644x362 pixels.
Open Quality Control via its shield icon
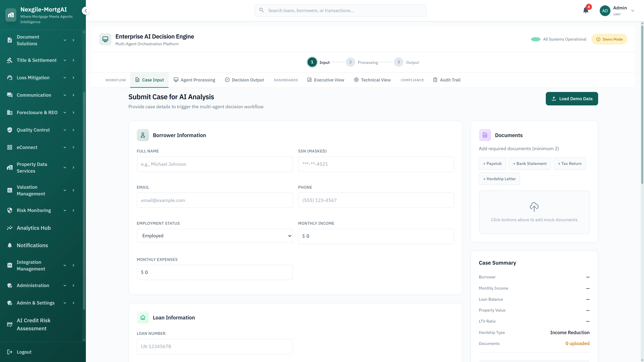click(x=10, y=130)
